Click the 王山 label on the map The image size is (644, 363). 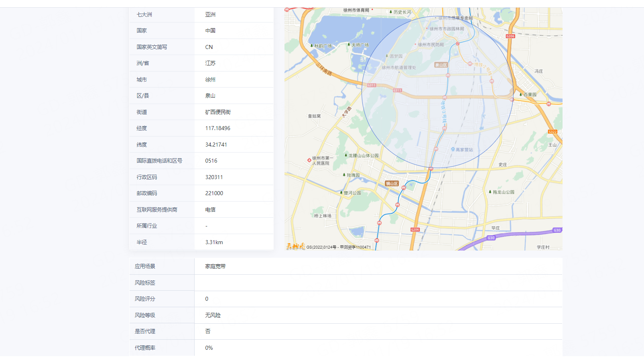pos(553,145)
